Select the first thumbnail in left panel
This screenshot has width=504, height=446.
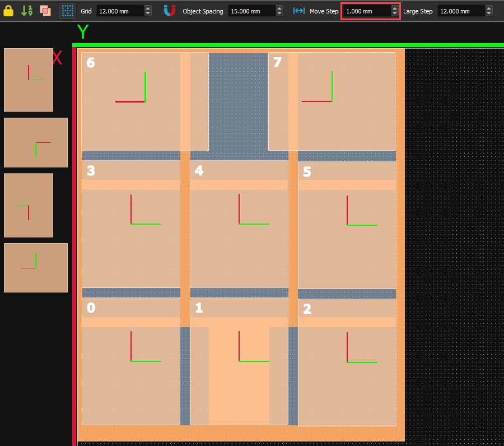pos(29,80)
